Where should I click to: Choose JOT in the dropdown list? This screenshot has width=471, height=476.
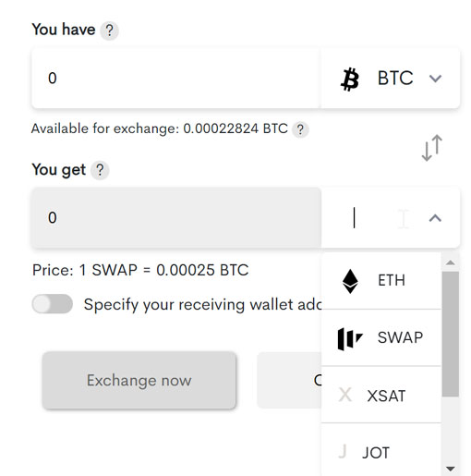pyautogui.click(x=381, y=450)
